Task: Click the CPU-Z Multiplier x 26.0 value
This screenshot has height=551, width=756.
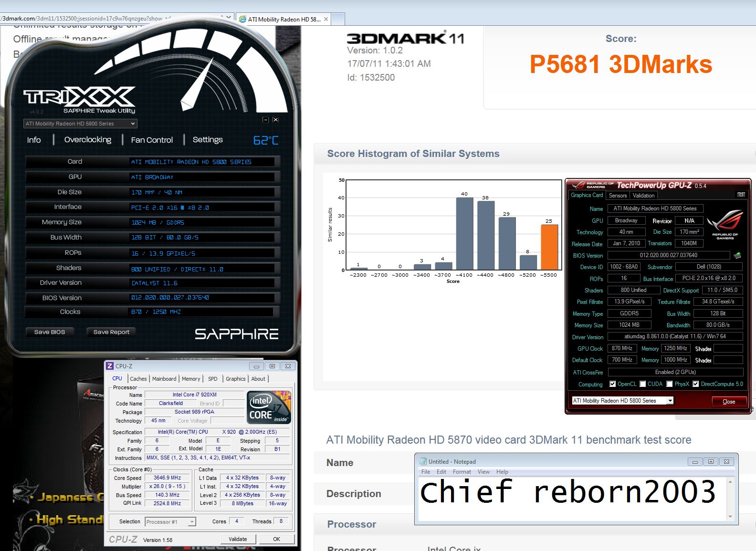Action: click(167, 486)
